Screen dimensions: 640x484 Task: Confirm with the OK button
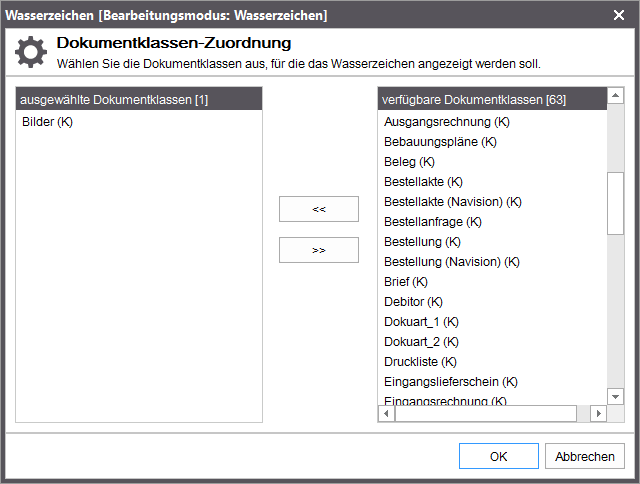pos(498,456)
